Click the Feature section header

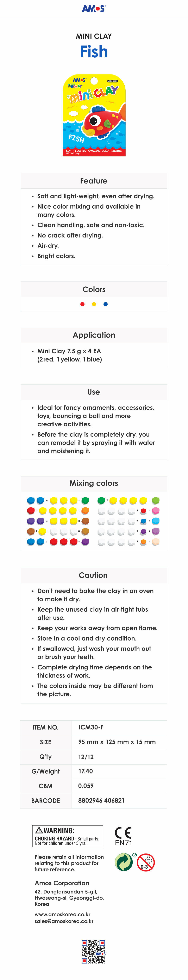[x=94, y=181]
